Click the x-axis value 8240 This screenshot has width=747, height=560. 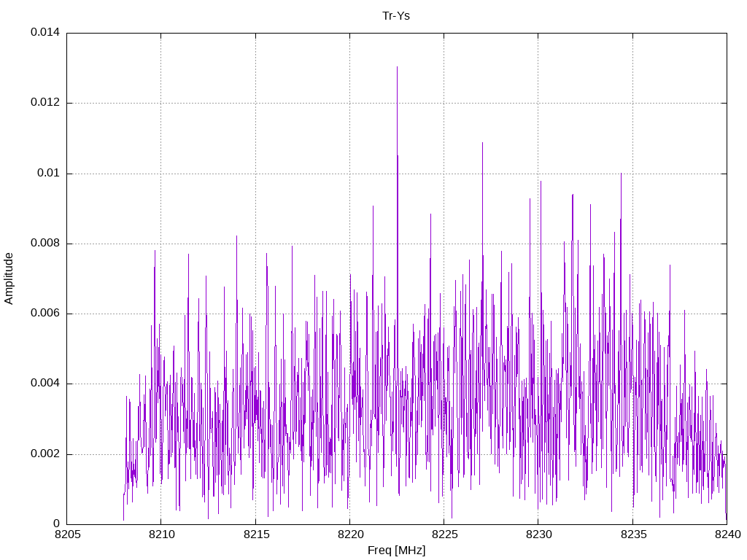pyautogui.click(x=727, y=534)
